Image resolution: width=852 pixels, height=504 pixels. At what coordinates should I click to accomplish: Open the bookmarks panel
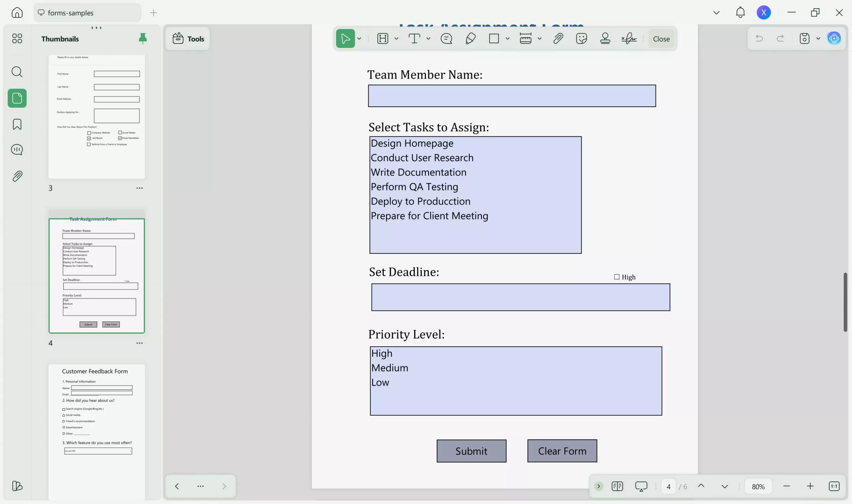(x=17, y=124)
